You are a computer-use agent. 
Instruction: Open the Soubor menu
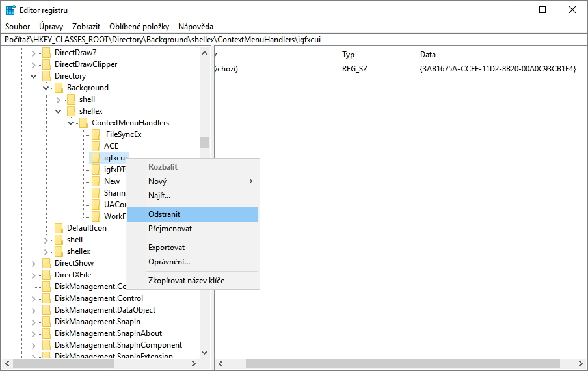tap(18, 27)
